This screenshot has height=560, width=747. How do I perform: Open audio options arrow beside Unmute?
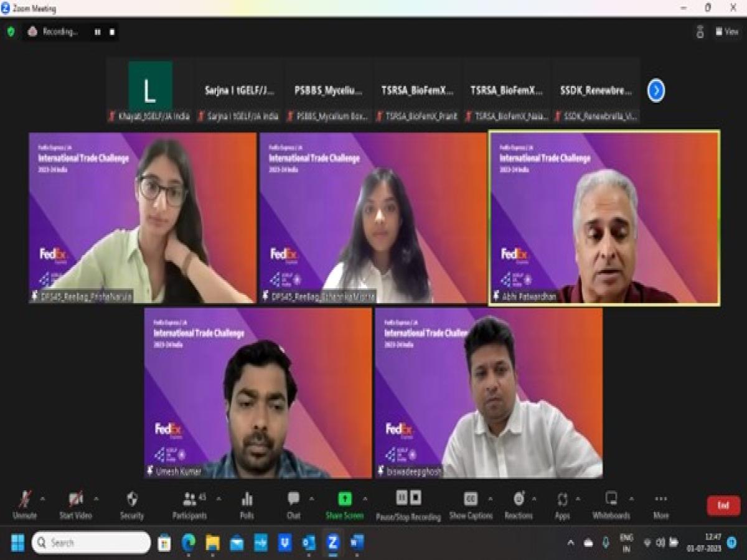43,499
